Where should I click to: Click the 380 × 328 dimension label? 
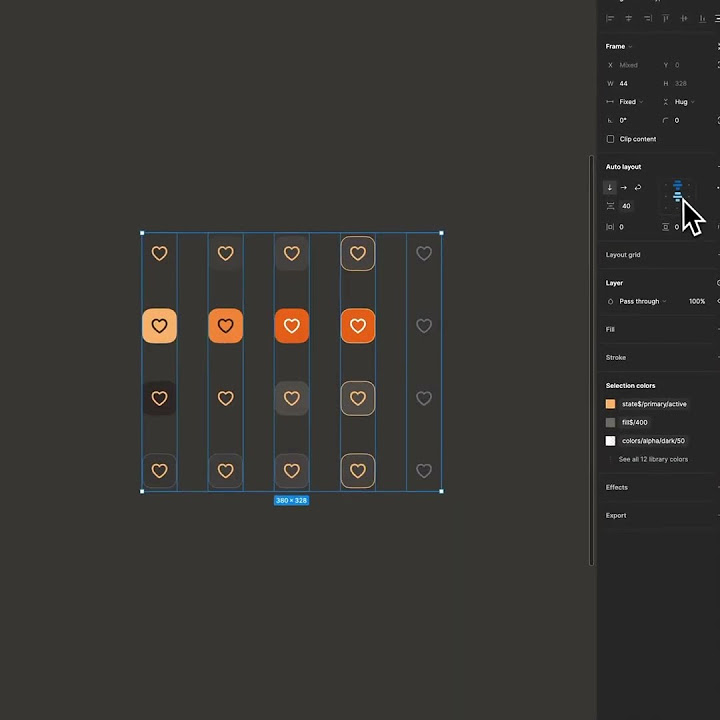[292, 501]
